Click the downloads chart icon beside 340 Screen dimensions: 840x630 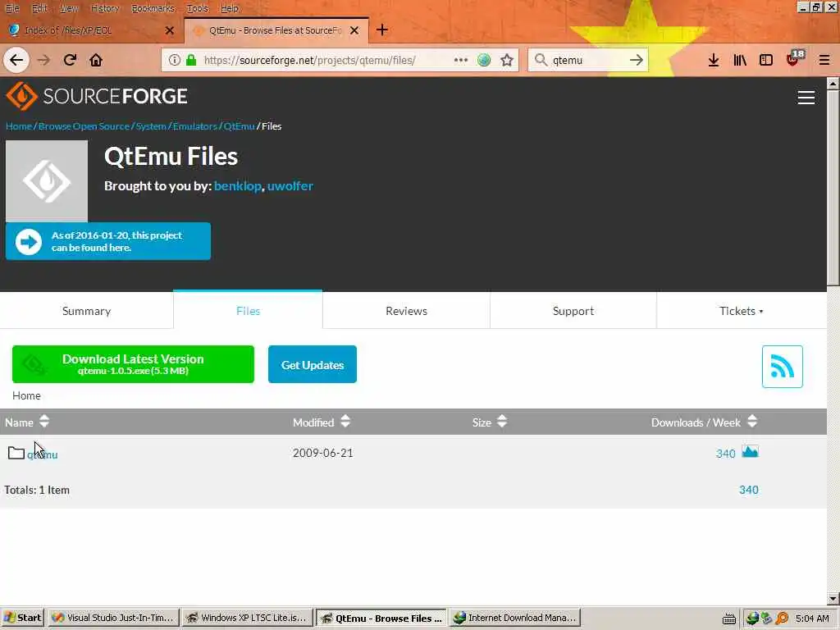750,452
